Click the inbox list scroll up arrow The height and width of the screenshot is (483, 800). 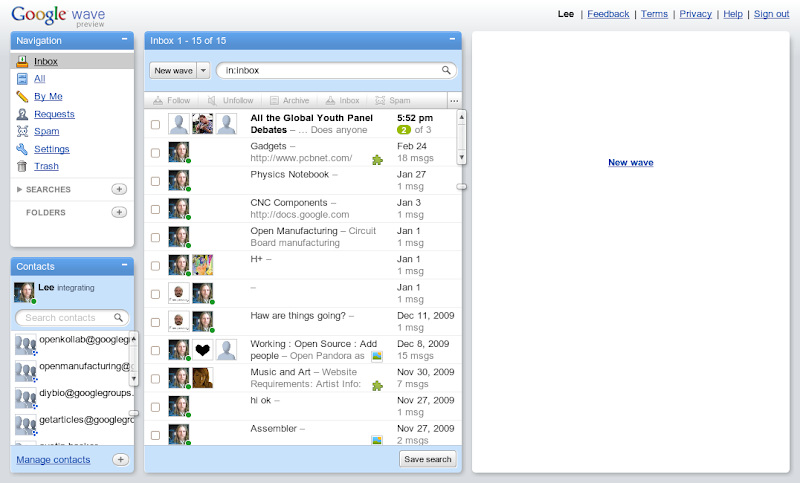(x=461, y=117)
